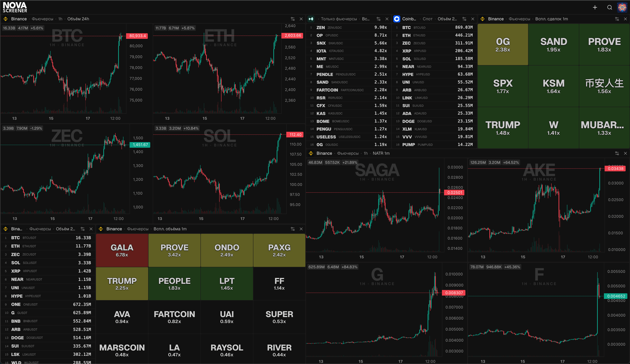Screen dimensions: 630x364
Task: Open the PUMP PUMPUSD row
Action: tap(434, 145)
